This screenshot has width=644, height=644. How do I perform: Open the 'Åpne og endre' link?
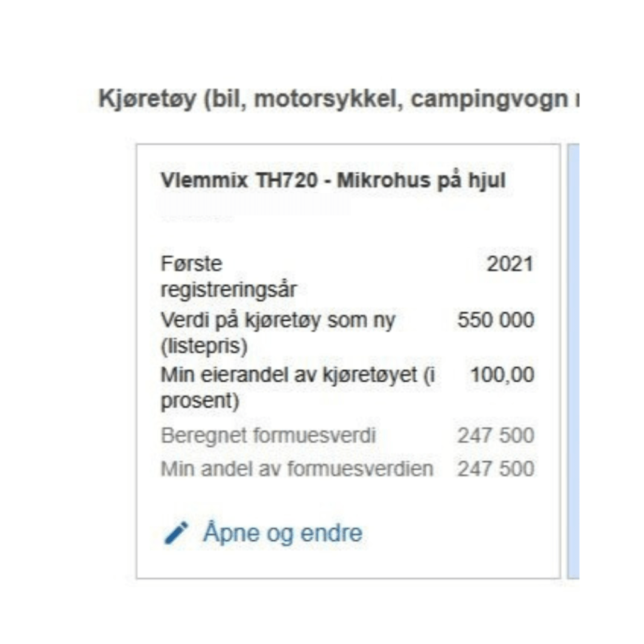pos(282,533)
